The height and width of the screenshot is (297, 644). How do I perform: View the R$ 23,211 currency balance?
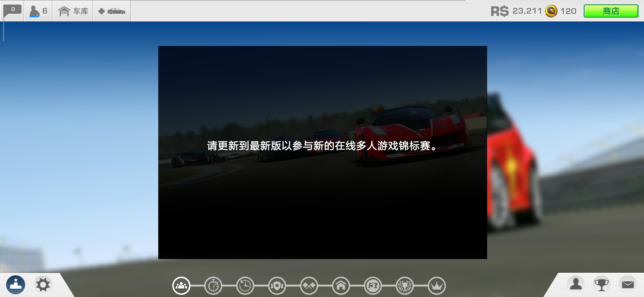coord(516,11)
